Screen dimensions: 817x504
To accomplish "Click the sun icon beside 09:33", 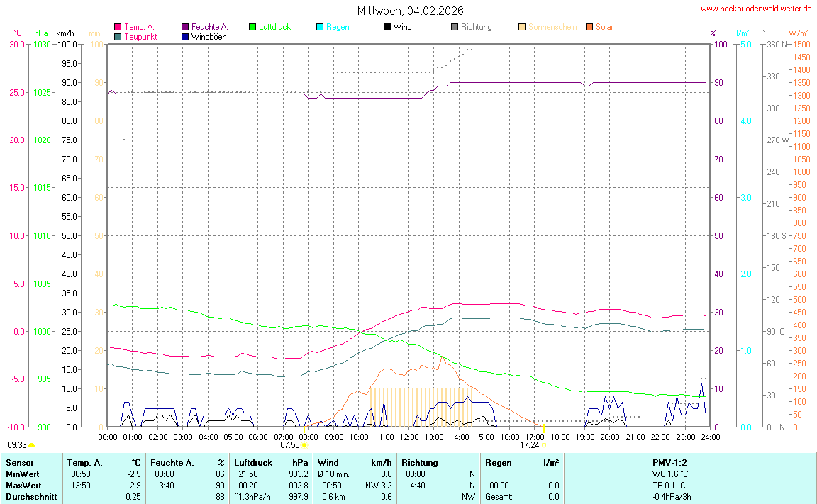I will (x=32, y=445).
